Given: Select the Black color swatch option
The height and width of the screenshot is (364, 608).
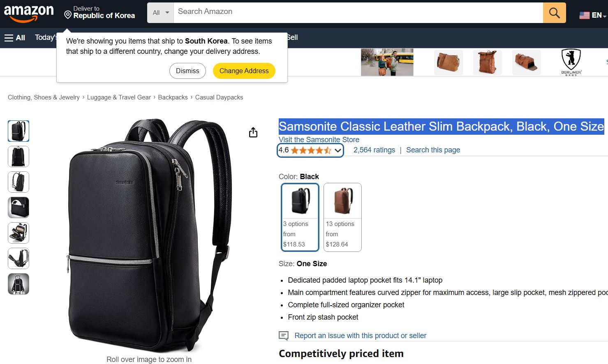Looking at the screenshot, I should click(300, 217).
